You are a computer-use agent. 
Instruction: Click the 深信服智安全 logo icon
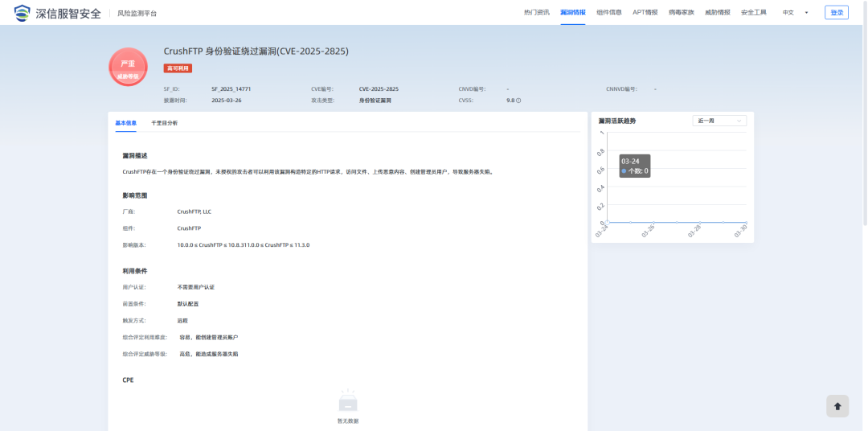coord(23,13)
